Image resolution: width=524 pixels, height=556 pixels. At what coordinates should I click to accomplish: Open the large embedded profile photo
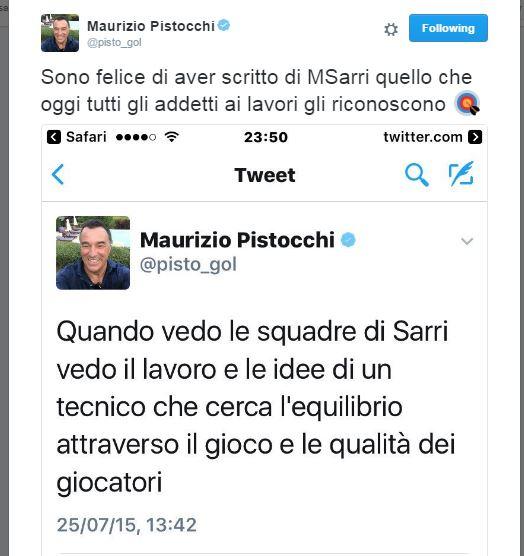click(x=93, y=253)
